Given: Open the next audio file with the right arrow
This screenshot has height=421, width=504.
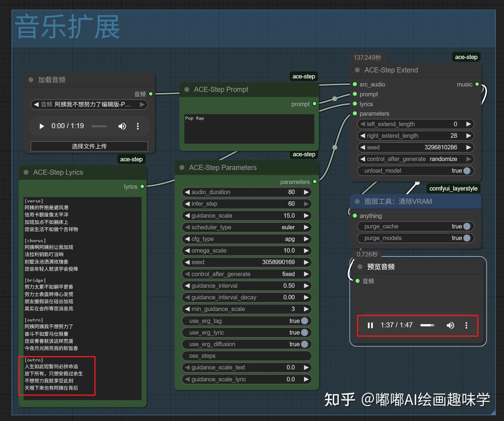Looking at the screenshot, I should tap(142, 104).
